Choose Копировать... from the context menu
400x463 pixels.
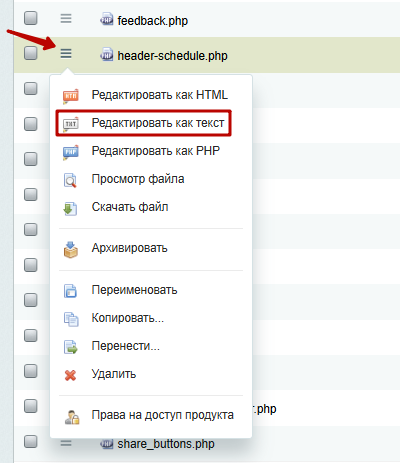click(128, 318)
